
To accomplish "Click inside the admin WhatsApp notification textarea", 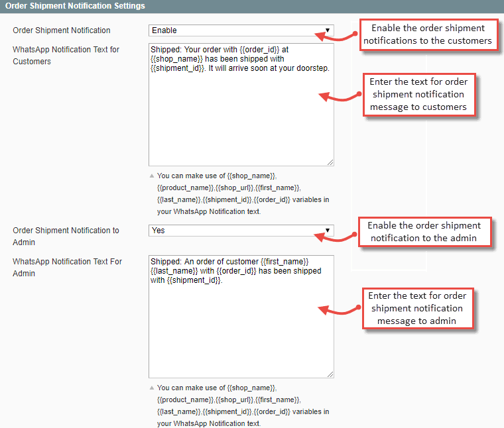I will pyautogui.click(x=241, y=317).
